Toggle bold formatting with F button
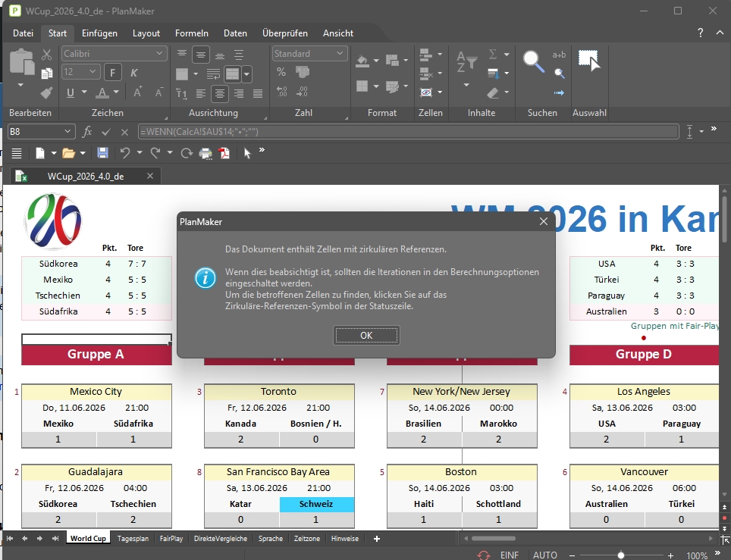 (113, 73)
